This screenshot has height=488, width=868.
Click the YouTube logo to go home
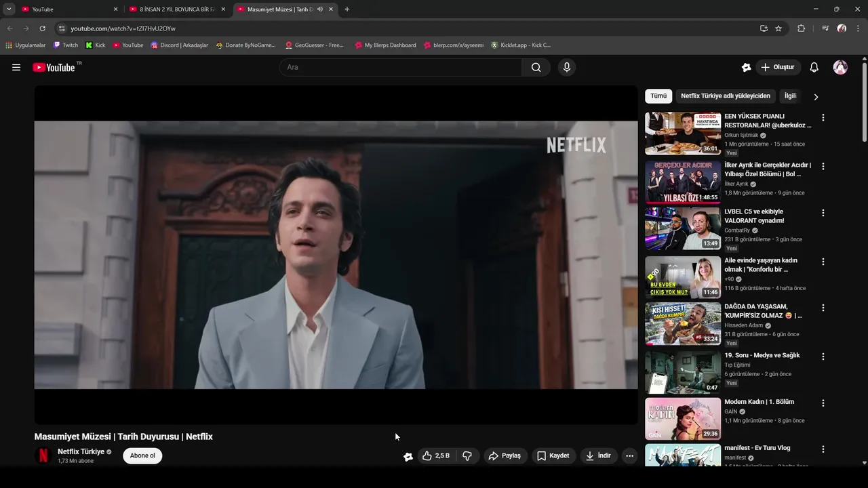point(54,67)
